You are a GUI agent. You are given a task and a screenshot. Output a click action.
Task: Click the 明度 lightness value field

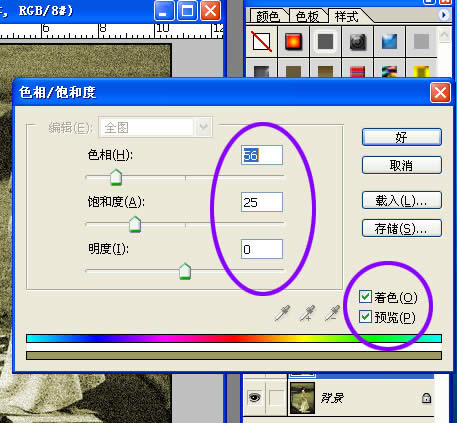[262, 249]
